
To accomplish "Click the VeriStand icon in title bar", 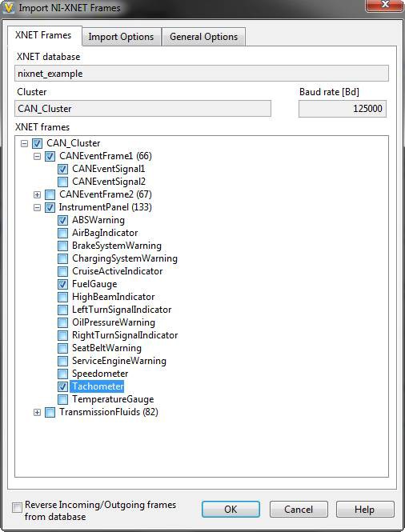I will point(8,7).
